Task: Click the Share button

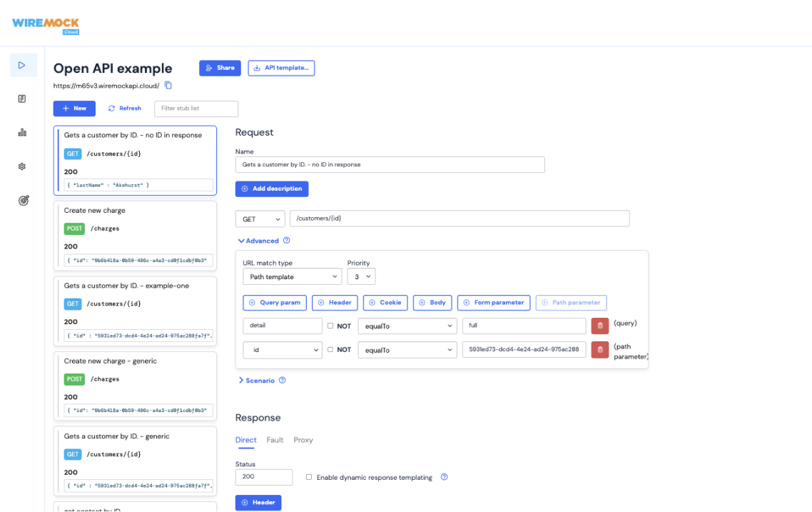Action: pyautogui.click(x=220, y=69)
